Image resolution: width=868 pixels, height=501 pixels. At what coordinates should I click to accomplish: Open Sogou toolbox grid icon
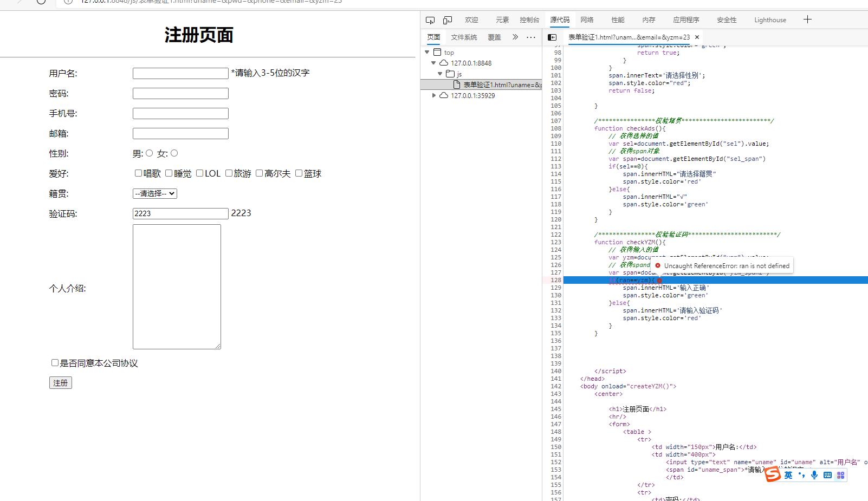[840, 475]
